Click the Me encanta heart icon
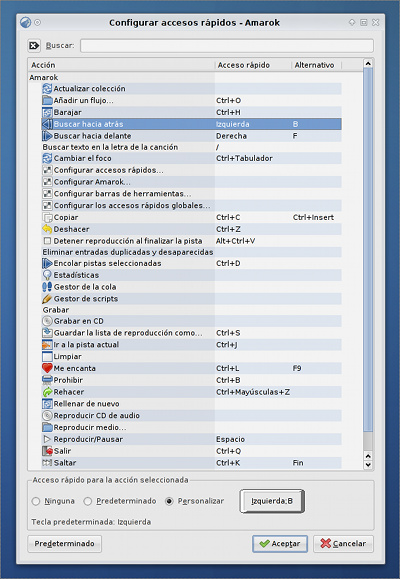The image size is (400, 579). pyautogui.click(x=47, y=368)
